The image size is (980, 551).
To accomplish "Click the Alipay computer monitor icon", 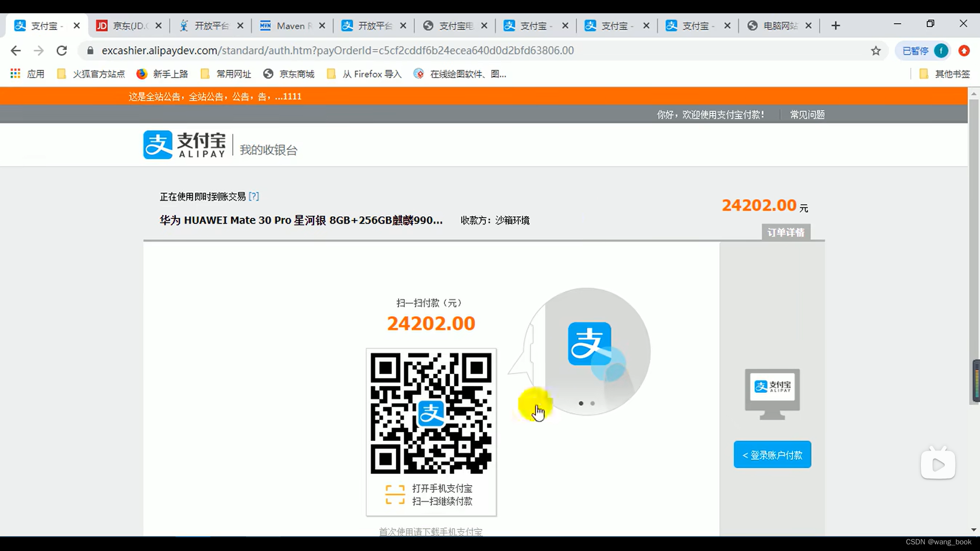I will 772,394.
